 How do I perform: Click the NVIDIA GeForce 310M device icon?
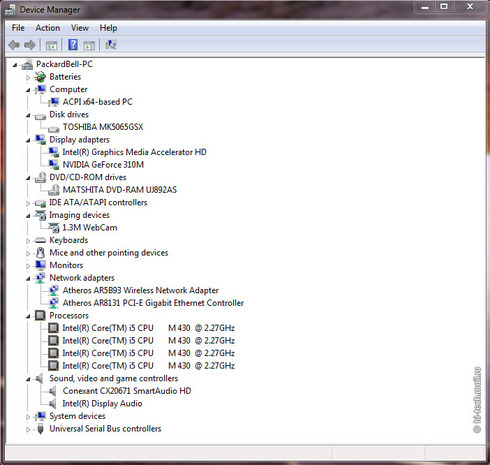pos(54,165)
